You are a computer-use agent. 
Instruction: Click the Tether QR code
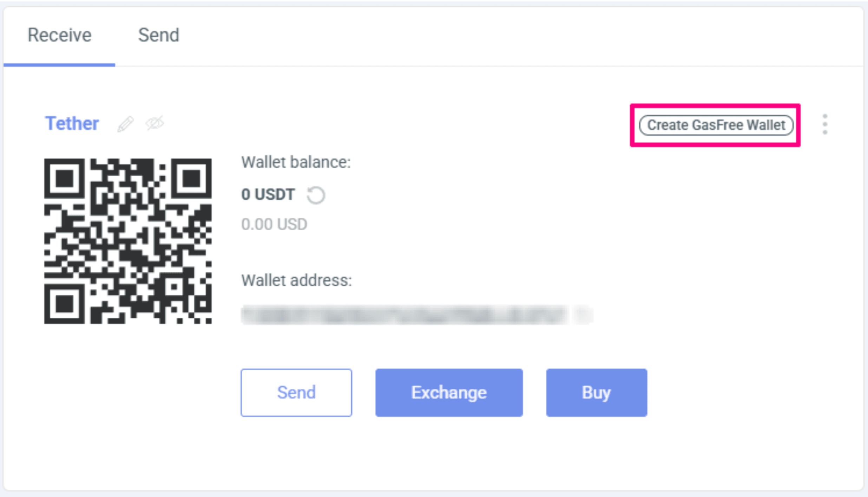click(128, 241)
